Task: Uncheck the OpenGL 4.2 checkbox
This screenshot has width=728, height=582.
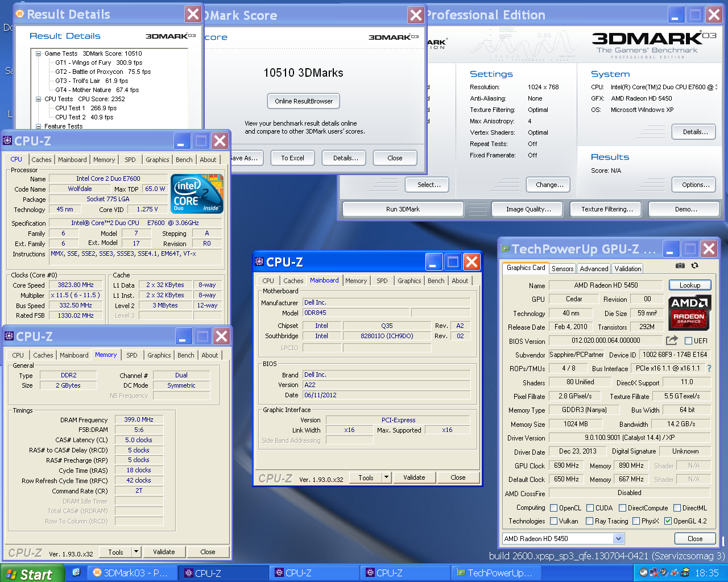Action: tap(668, 521)
